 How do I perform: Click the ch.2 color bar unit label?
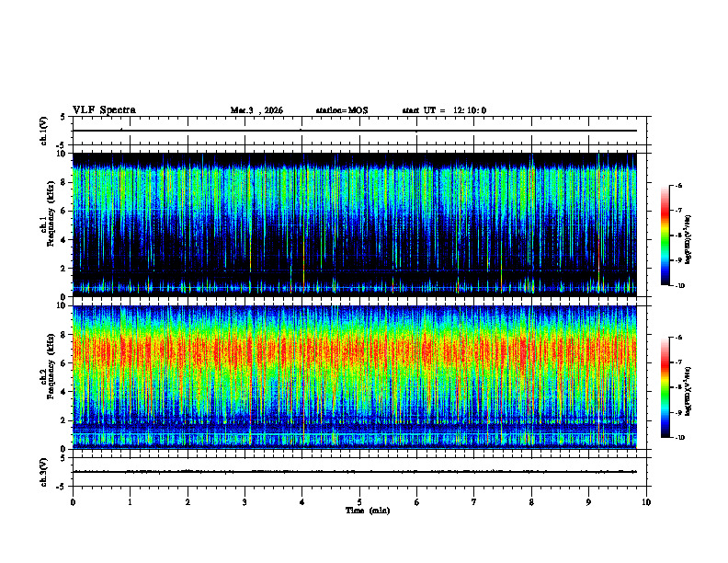[688, 391]
